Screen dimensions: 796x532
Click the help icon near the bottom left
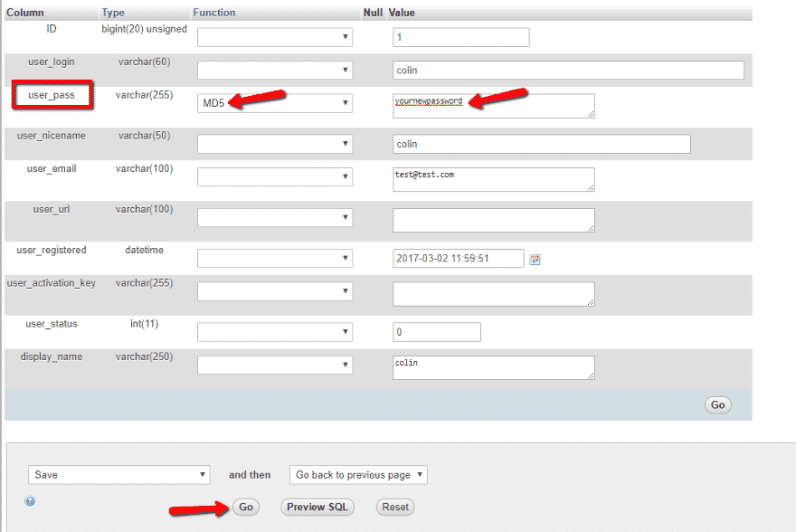point(31,500)
